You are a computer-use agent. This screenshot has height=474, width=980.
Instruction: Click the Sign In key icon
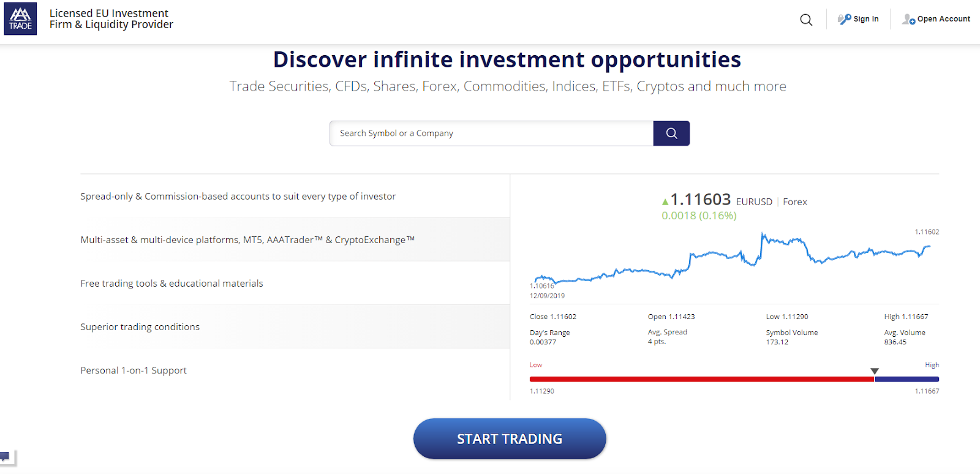(x=845, y=19)
